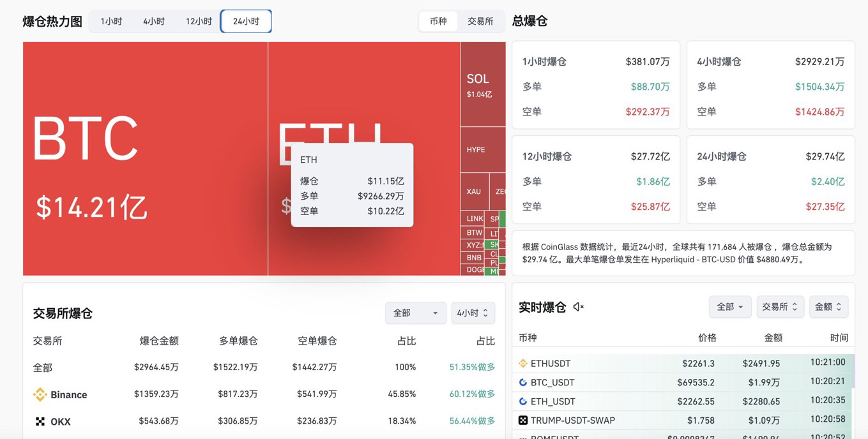868x439 pixels.
Task: Click Binance's 60.12%做多 ratio
Action: click(x=472, y=394)
